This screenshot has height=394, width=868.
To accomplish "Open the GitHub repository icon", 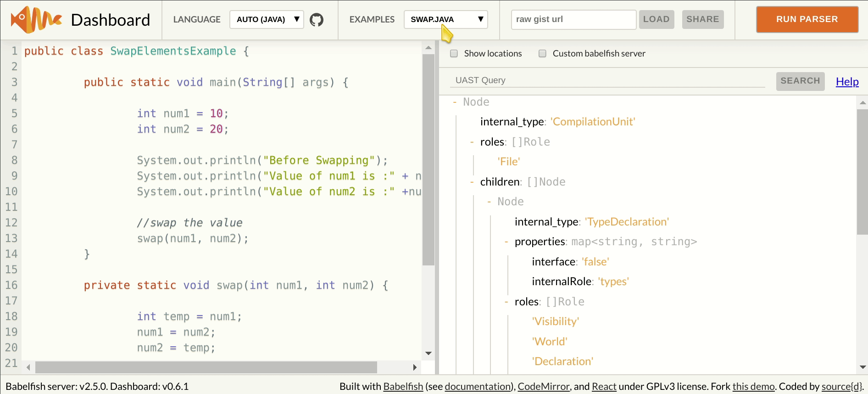I will click(x=317, y=20).
